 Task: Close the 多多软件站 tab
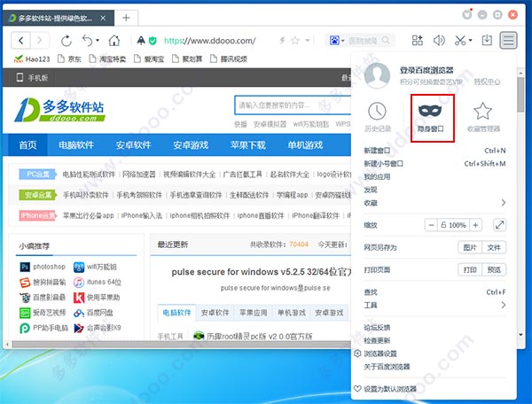103,18
